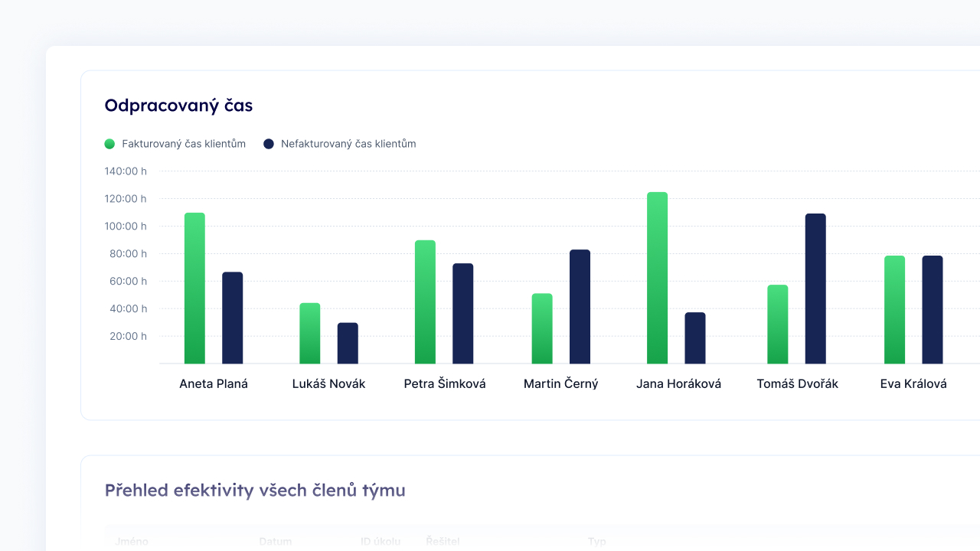Image resolution: width=980 pixels, height=551 pixels.
Task: Toggle the "Nefakturovaný čas klientům" legend entry
Action: point(340,143)
